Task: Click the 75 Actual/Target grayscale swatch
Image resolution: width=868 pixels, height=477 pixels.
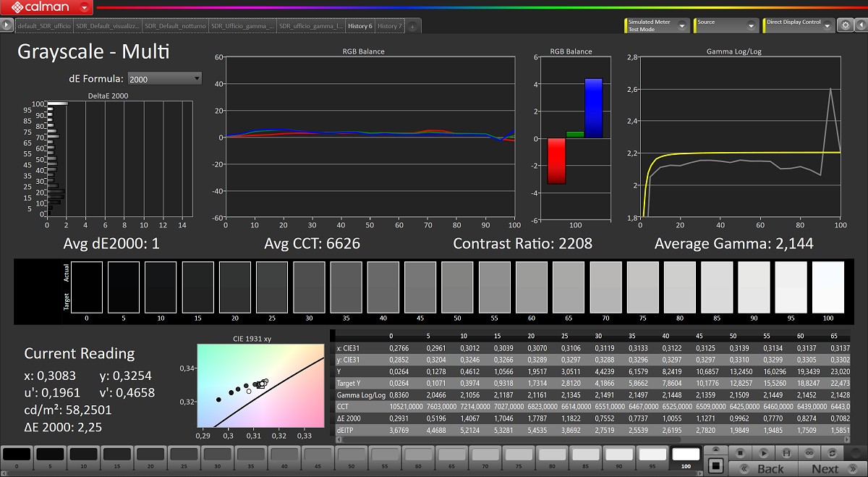Action: pos(642,287)
